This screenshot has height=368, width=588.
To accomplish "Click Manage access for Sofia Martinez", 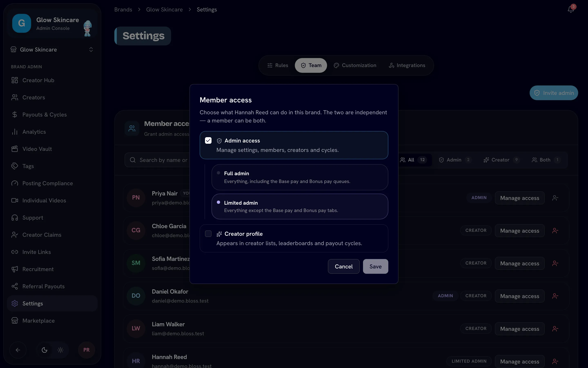I will (x=519, y=263).
